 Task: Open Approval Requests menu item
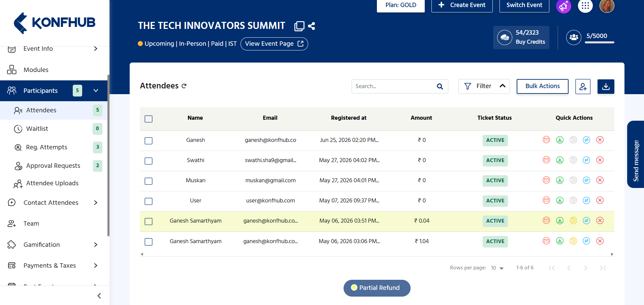click(x=54, y=165)
